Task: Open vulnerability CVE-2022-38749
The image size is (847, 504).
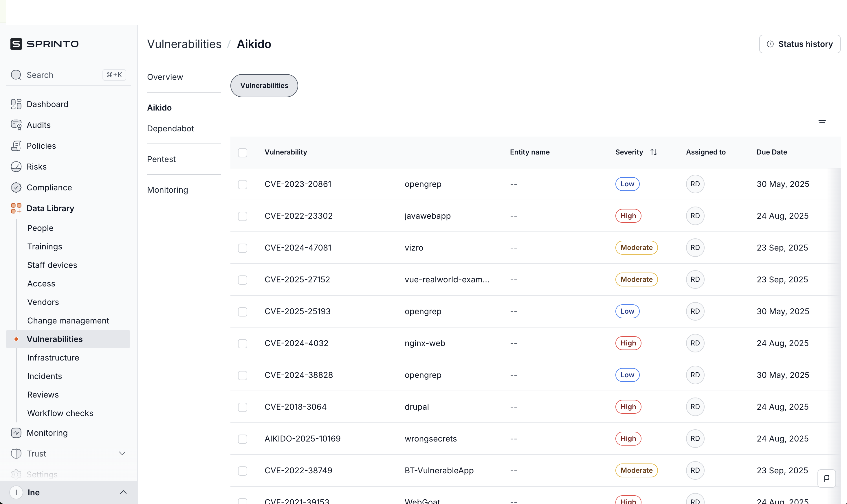Action: (298, 470)
